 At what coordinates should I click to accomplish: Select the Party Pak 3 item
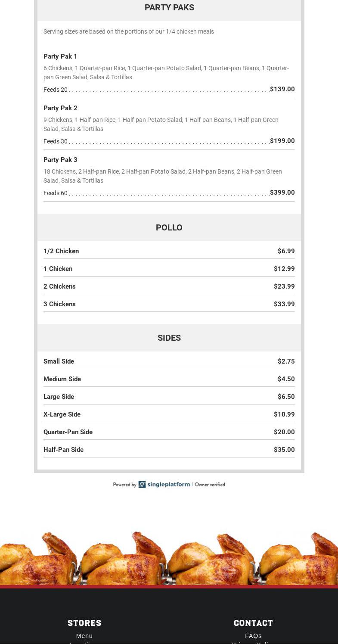coord(60,160)
